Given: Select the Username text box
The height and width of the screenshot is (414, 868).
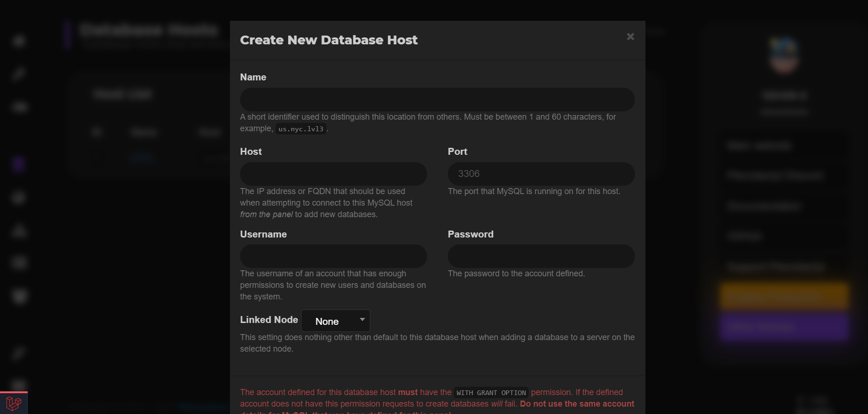Looking at the screenshot, I should pyautogui.click(x=333, y=256).
